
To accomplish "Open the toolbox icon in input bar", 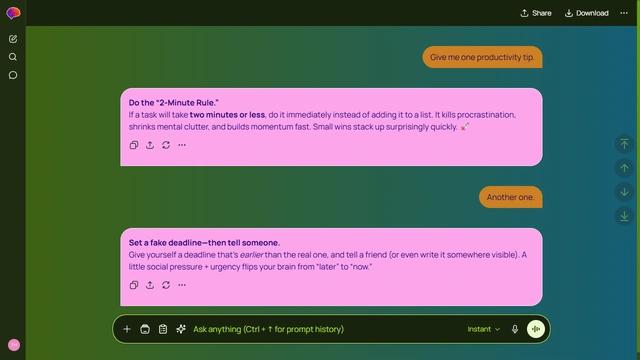I will (x=145, y=329).
